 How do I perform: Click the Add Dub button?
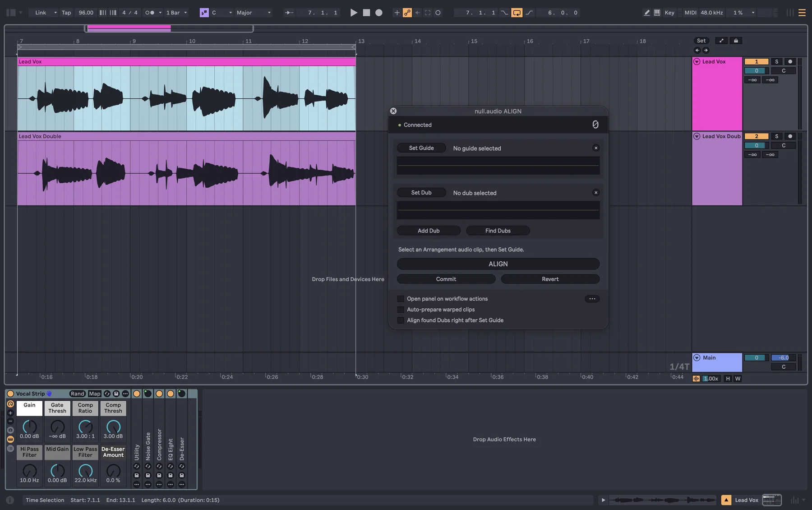tap(429, 231)
